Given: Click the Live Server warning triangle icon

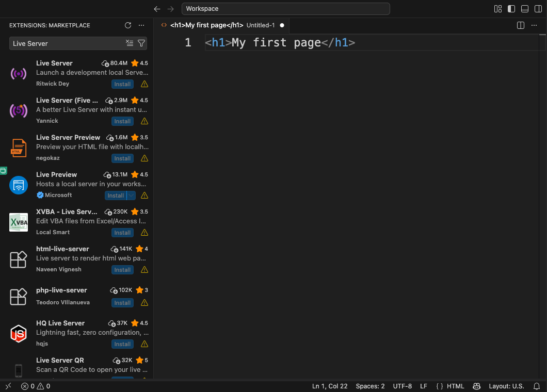Looking at the screenshot, I should click(x=144, y=84).
